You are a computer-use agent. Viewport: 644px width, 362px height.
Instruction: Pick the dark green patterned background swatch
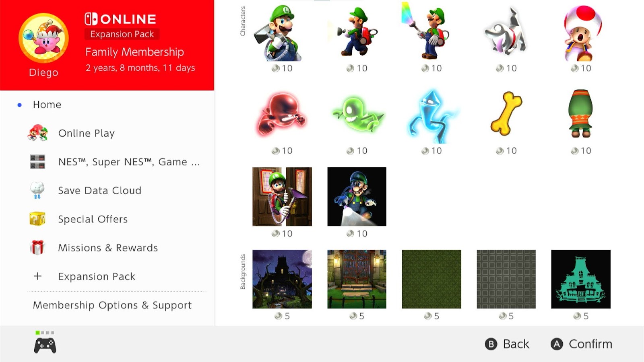[x=431, y=279]
